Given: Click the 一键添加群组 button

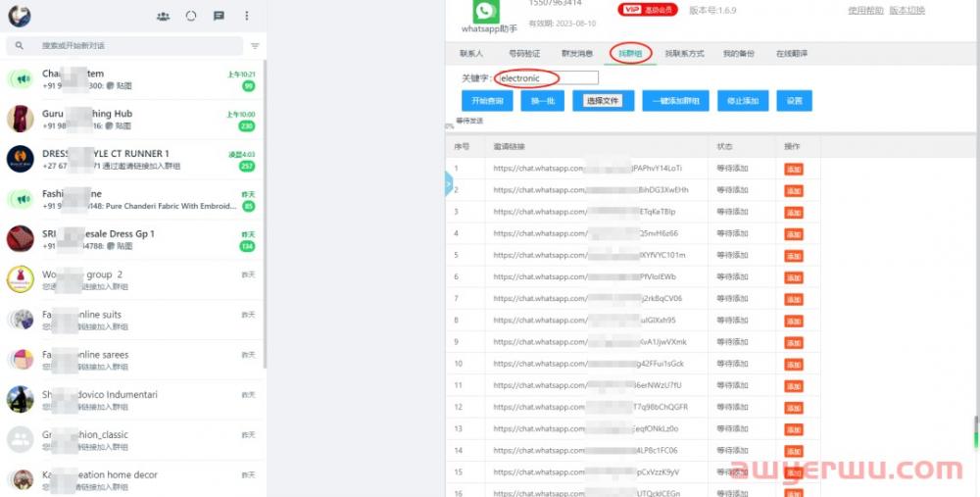Looking at the screenshot, I should click(x=675, y=101).
